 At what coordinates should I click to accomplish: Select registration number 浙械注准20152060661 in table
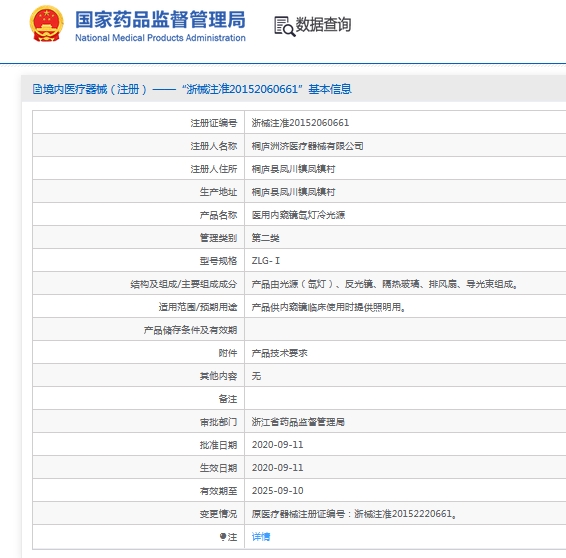coord(300,123)
